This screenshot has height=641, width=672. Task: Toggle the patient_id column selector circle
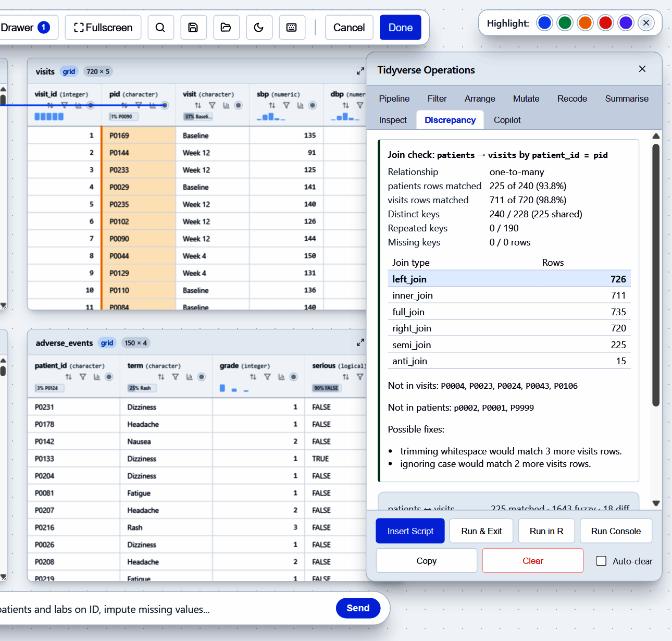click(x=109, y=377)
